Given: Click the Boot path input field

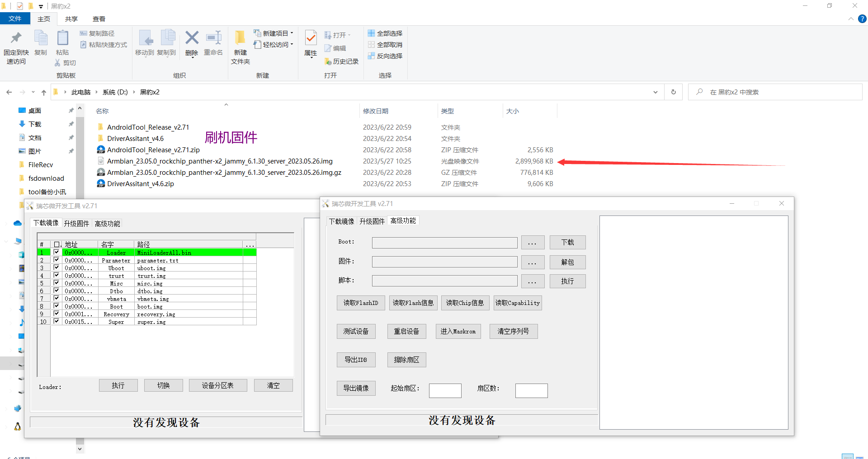Looking at the screenshot, I should click(445, 243).
